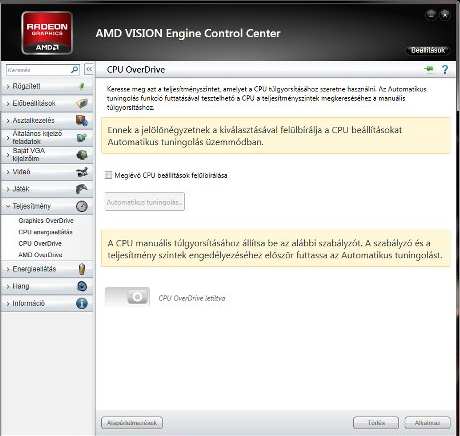Click the Saját VGA kijelzőim icon

[82, 155]
